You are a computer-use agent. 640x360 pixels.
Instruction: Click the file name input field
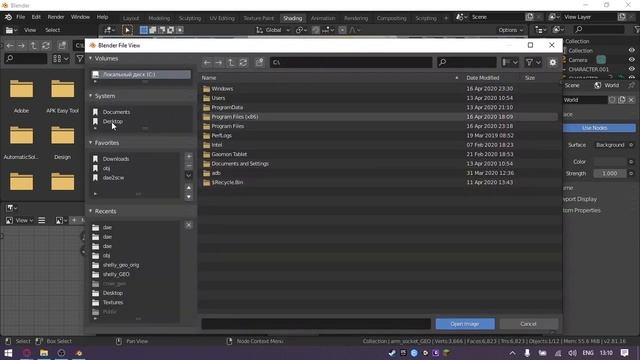point(316,324)
